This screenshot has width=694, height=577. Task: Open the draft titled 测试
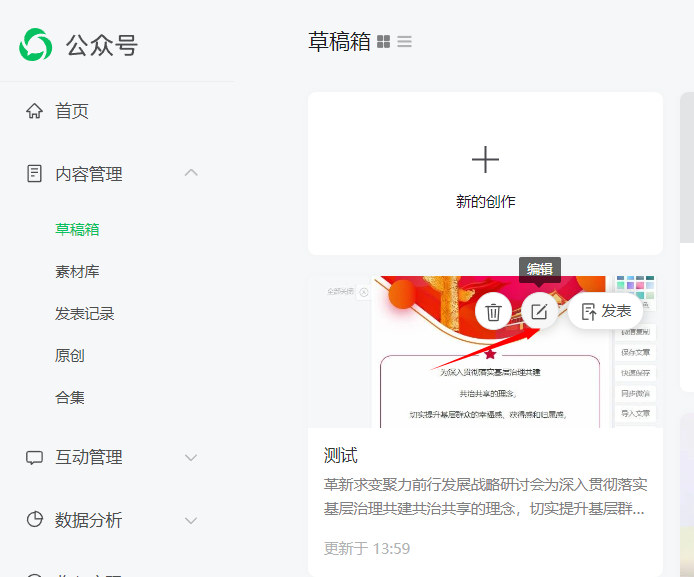(341, 456)
